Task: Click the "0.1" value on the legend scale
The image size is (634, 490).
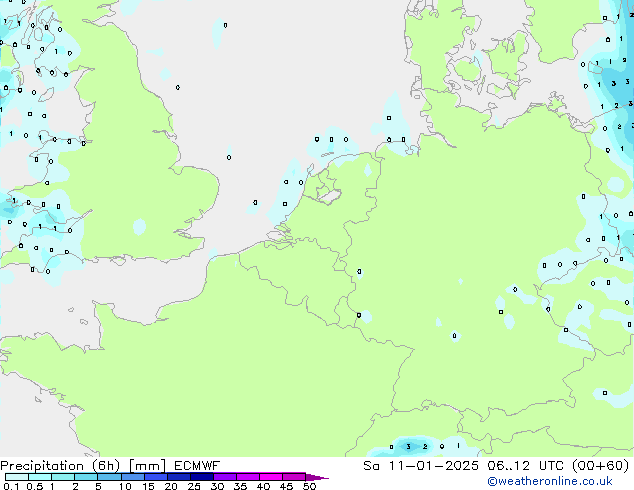Action: 10,487
